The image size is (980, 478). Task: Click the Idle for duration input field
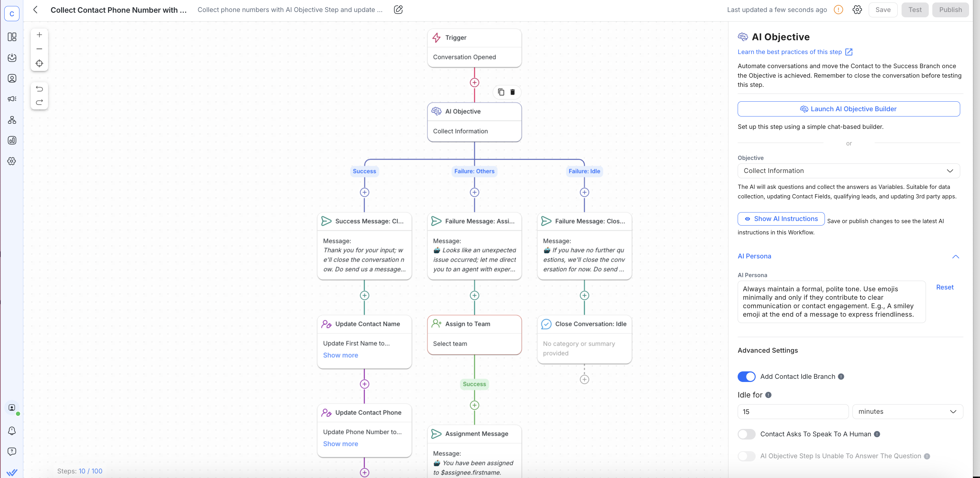792,411
